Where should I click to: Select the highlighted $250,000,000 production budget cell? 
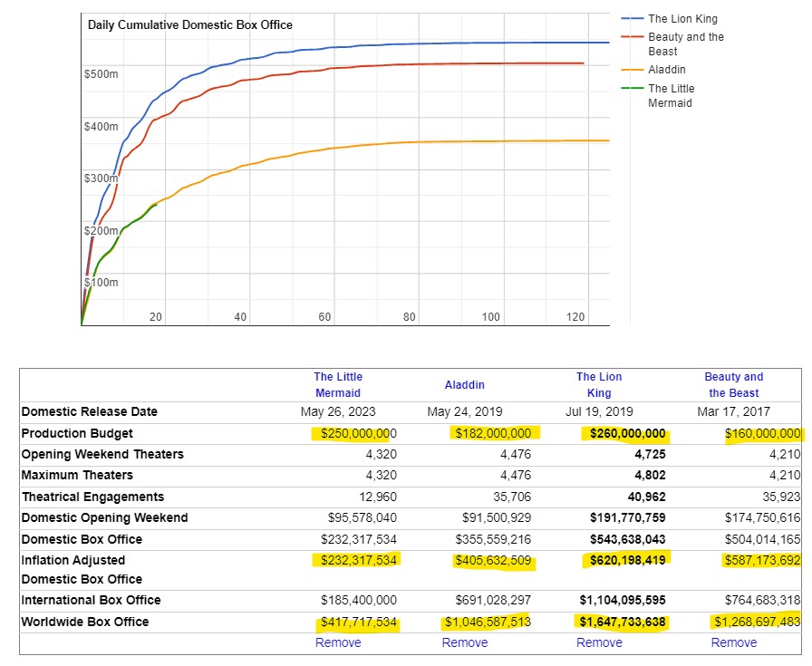354,434
